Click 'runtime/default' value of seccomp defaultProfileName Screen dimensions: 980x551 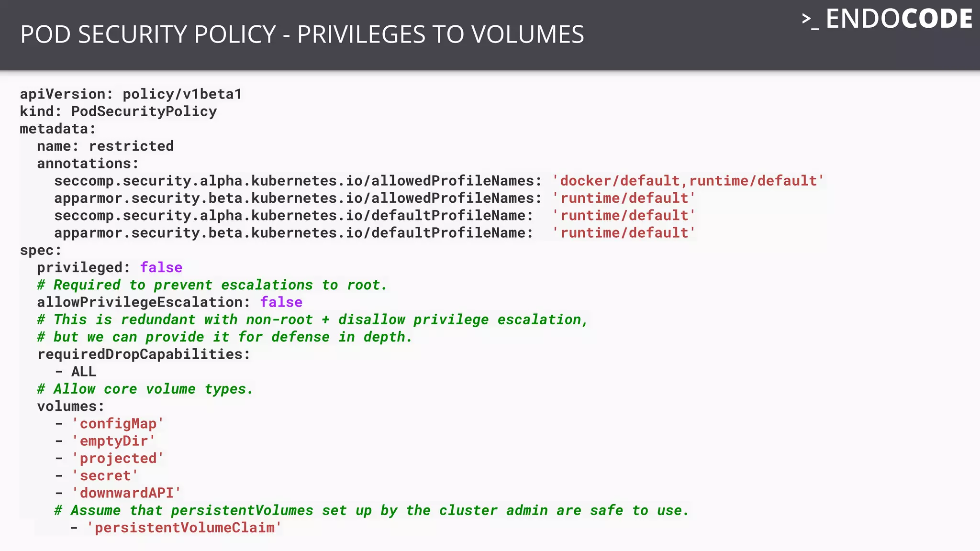pyautogui.click(x=624, y=216)
